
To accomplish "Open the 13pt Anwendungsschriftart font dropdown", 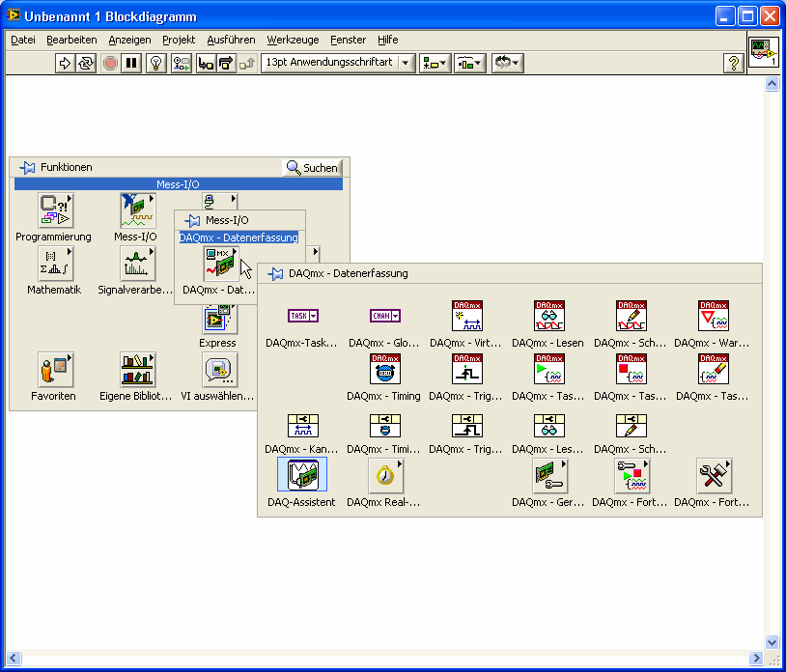I will pyautogui.click(x=337, y=63).
